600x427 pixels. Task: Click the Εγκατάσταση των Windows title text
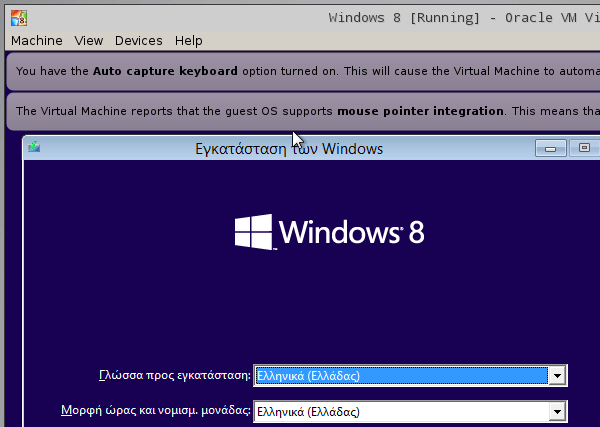coord(289,148)
